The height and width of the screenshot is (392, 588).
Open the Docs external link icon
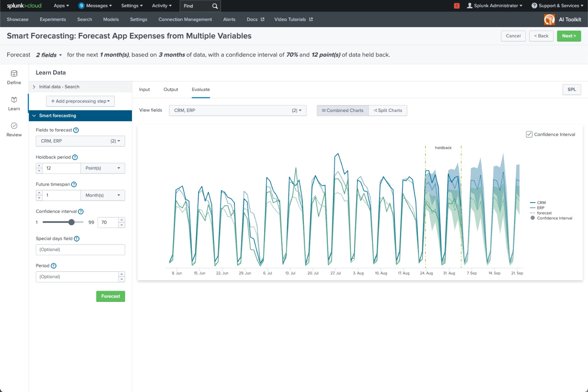click(262, 19)
